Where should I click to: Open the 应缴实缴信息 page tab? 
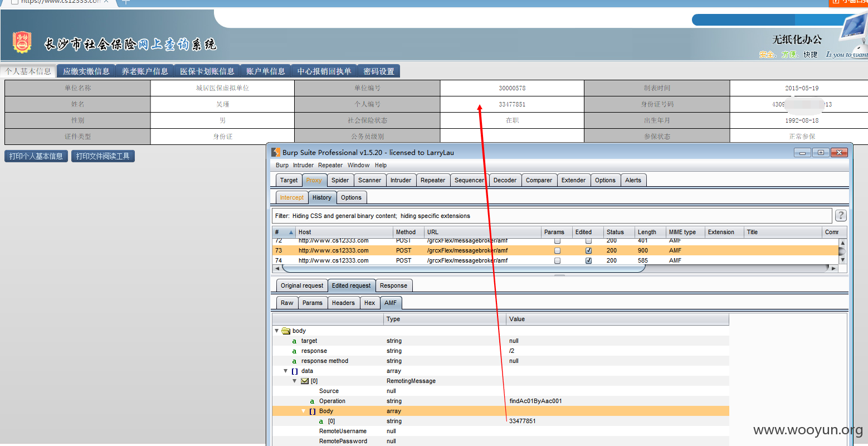86,71
